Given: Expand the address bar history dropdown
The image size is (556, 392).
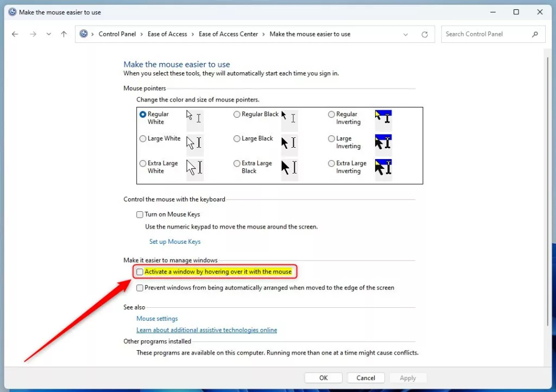Looking at the screenshot, I should click(405, 34).
